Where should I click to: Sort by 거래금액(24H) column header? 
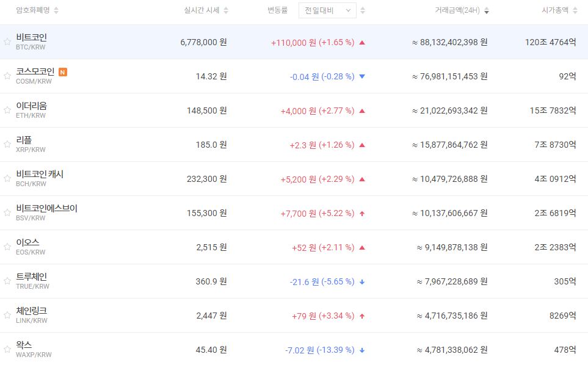click(462, 10)
